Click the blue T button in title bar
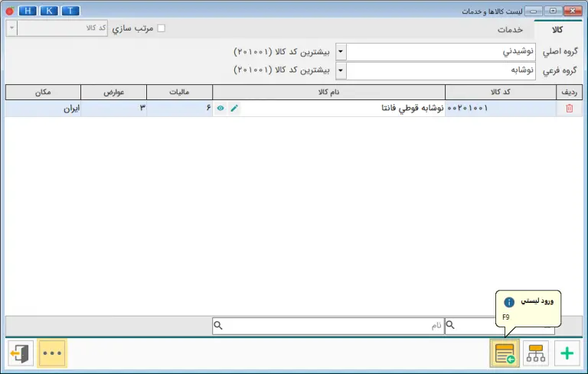 click(70, 11)
